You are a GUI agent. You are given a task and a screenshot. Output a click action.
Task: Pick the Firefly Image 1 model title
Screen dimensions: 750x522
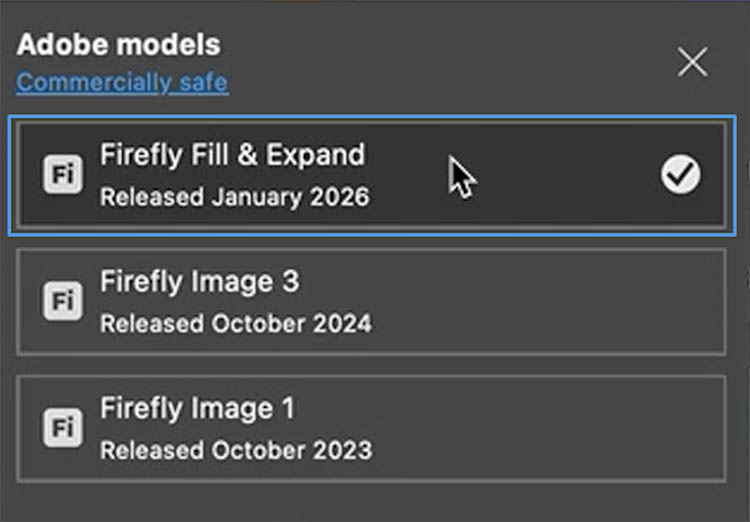coord(198,409)
